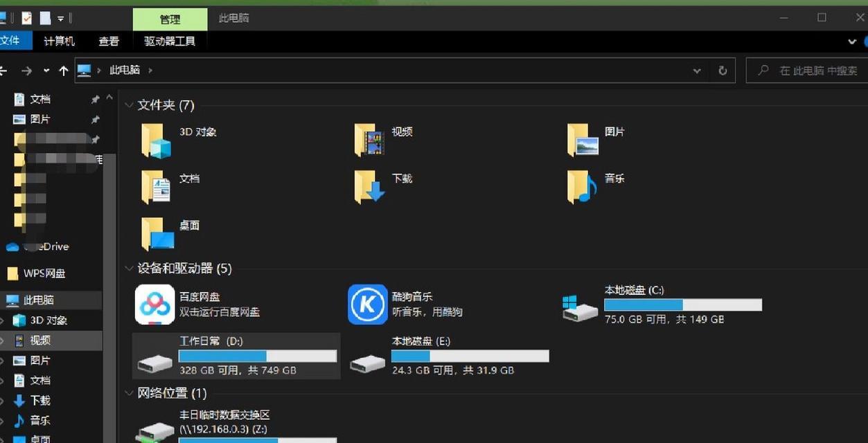The height and width of the screenshot is (443, 868).
Task: Click the search 此电脑 input box
Action: click(807, 71)
